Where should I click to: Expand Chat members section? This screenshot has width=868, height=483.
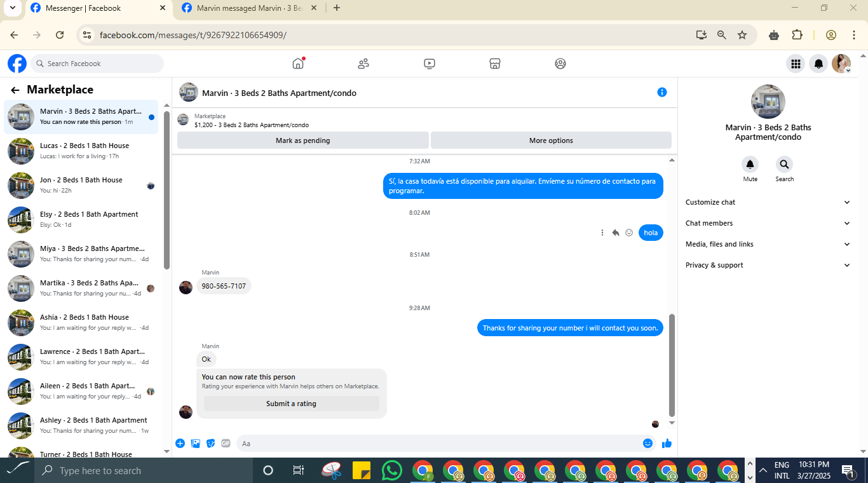[768, 223]
